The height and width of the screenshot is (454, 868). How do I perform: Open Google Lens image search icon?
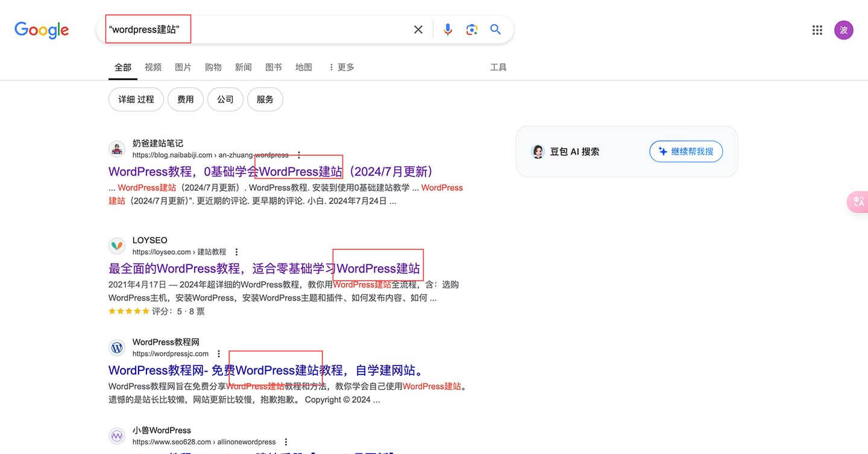pos(471,30)
